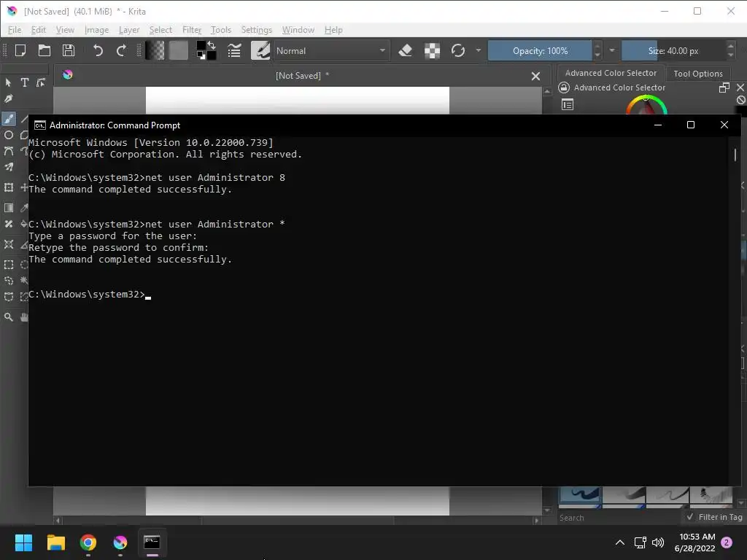Decrease brush size with down stepper
Viewport: 747px width, 560px height.
(x=731, y=55)
